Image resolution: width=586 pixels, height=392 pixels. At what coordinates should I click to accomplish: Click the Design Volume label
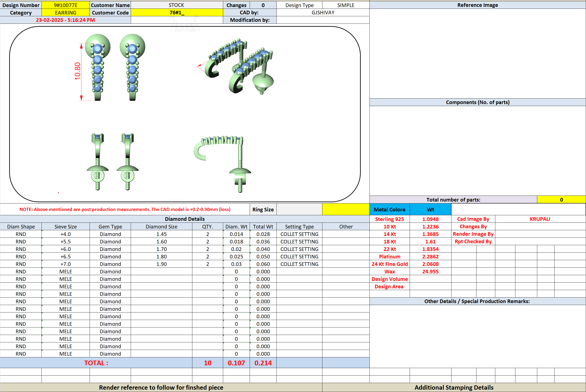click(390, 279)
